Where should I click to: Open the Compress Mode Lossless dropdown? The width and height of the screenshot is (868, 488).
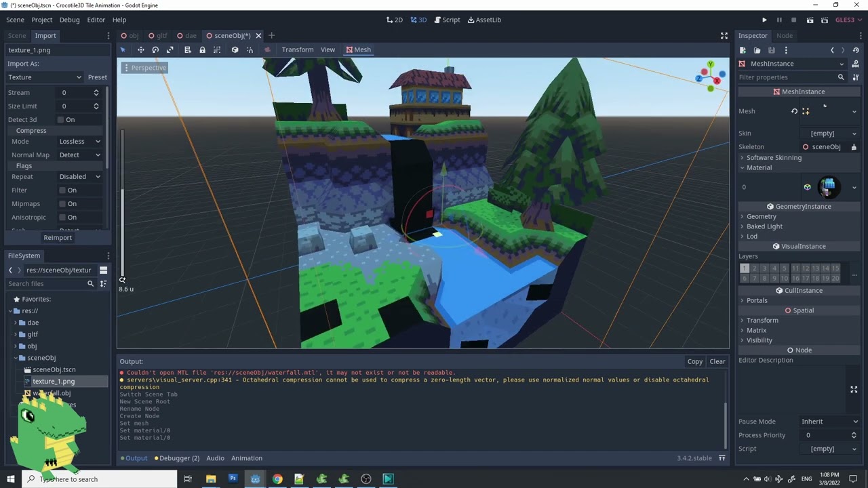80,141
